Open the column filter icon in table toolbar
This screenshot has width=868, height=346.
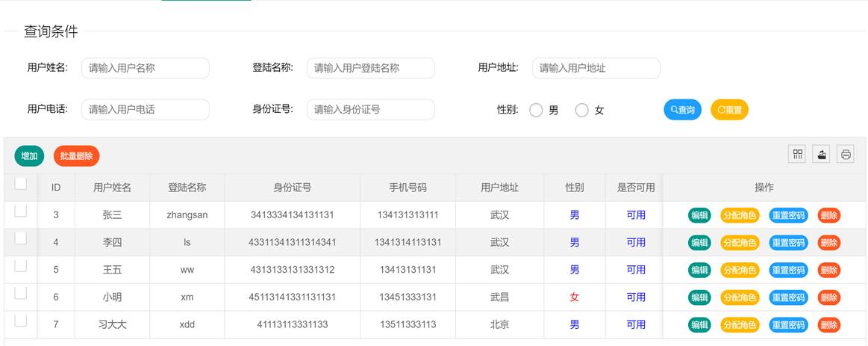[797, 154]
